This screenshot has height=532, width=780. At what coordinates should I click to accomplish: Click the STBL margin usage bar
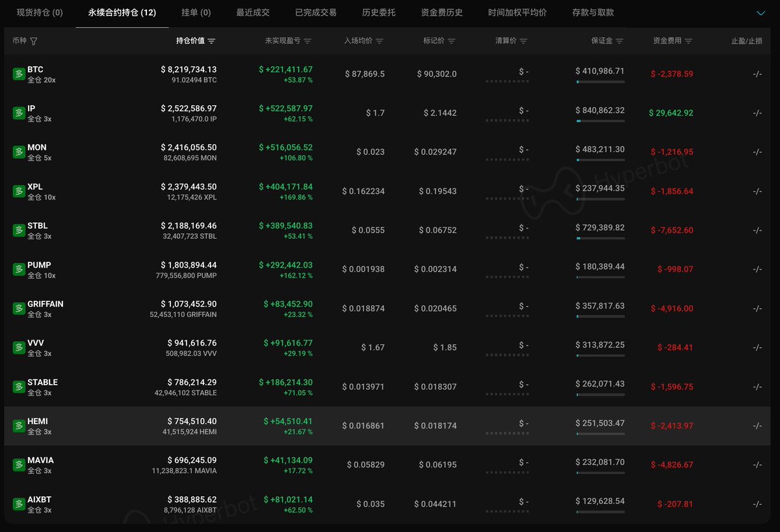[x=600, y=238]
